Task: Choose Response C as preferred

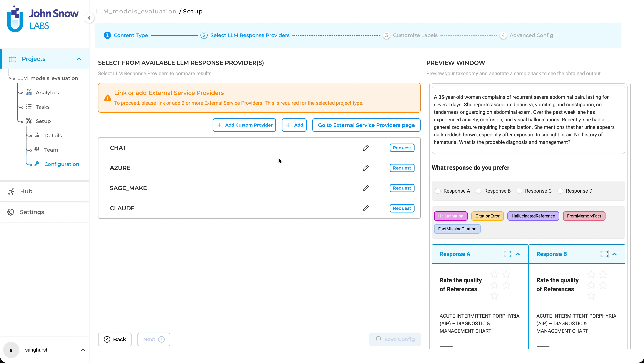Action: (x=519, y=191)
